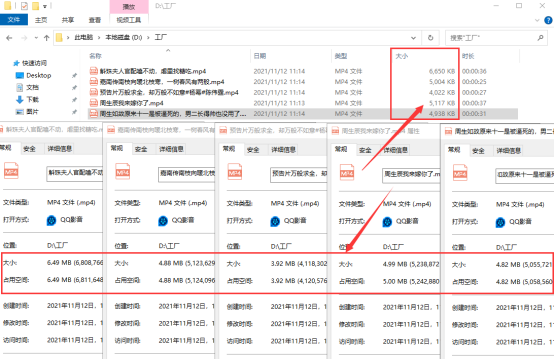Sort files by the 大小 column header

point(401,56)
